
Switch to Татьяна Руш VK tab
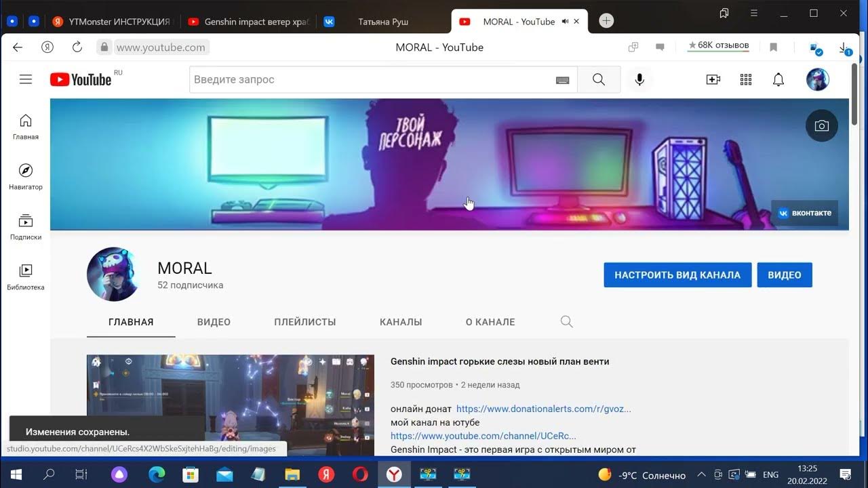point(383,22)
